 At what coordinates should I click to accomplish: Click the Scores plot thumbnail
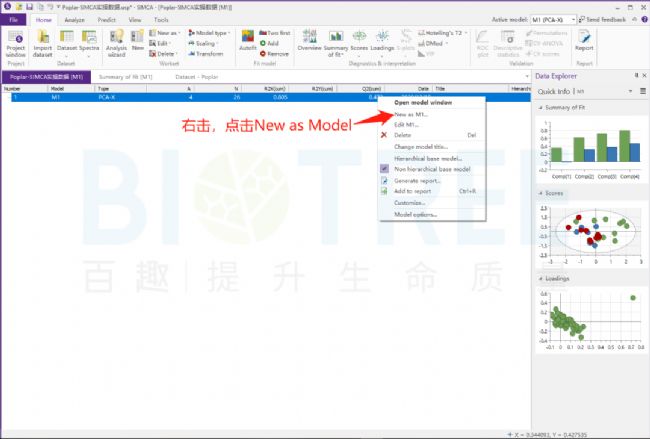[x=590, y=234]
